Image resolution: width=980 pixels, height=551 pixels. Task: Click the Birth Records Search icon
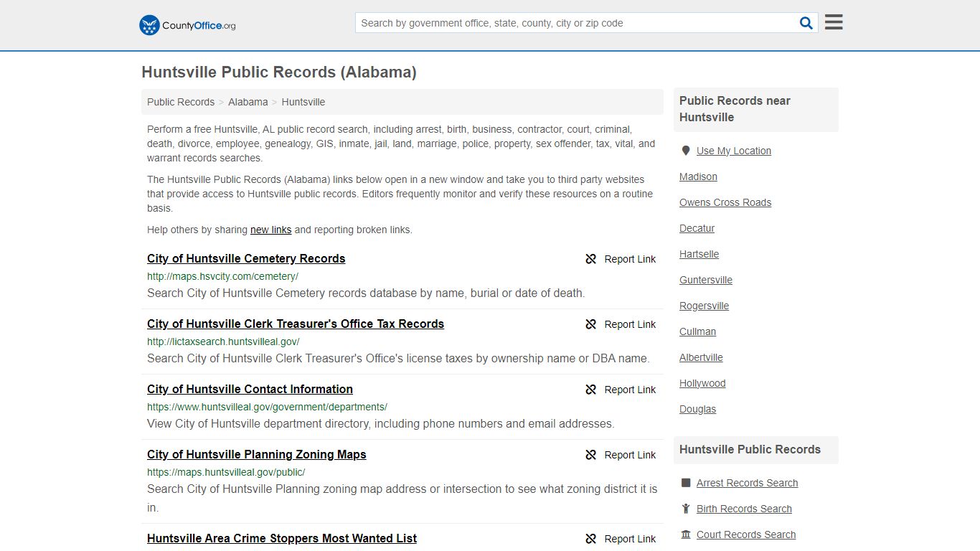pos(686,509)
